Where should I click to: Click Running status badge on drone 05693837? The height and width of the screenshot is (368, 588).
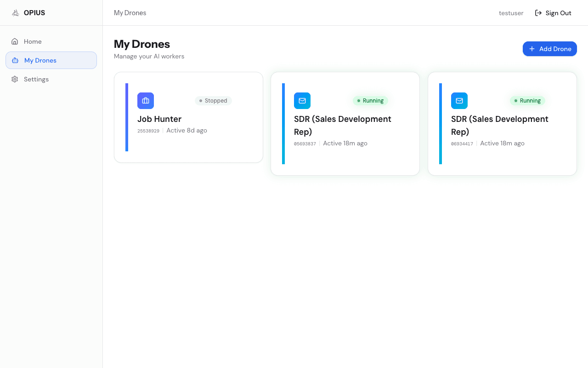coord(370,101)
